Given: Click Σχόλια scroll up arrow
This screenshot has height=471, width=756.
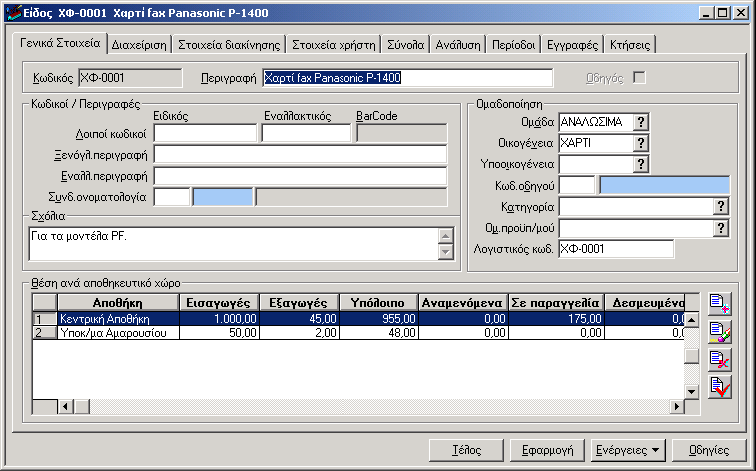Looking at the screenshot, I should pos(446,236).
